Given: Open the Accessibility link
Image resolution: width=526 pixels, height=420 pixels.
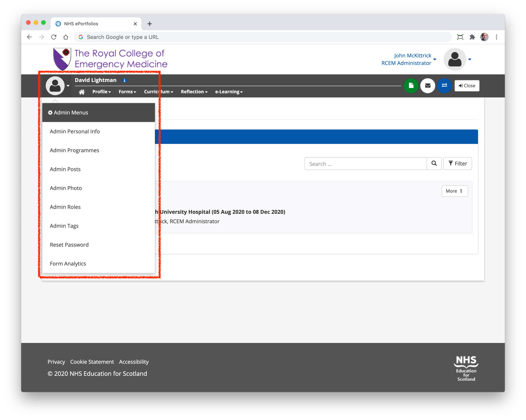Looking at the screenshot, I should coord(134,362).
